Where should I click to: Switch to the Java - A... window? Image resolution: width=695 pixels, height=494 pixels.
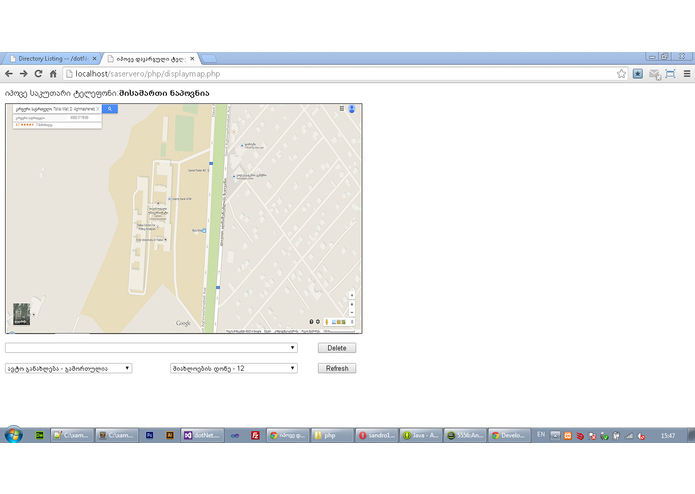(421, 436)
